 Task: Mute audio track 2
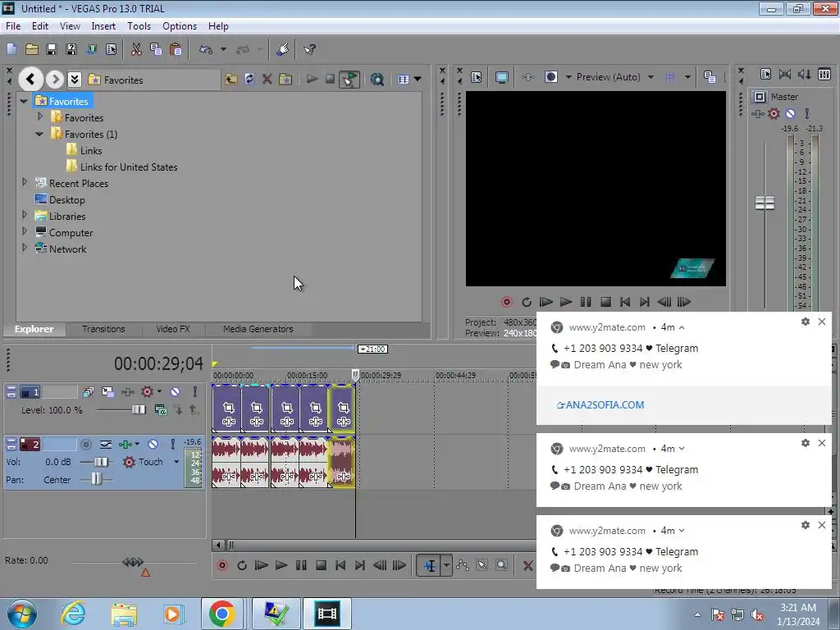pos(153,444)
